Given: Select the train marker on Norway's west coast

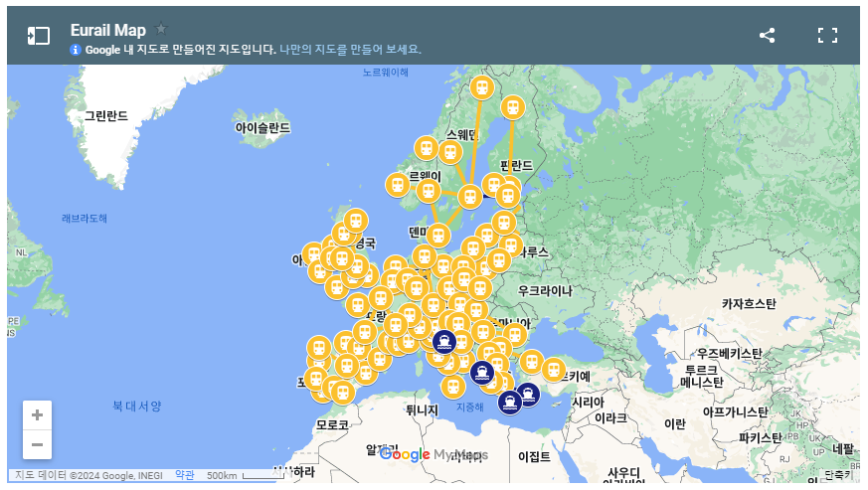Looking at the screenshot, I should (x=398, y=185).
